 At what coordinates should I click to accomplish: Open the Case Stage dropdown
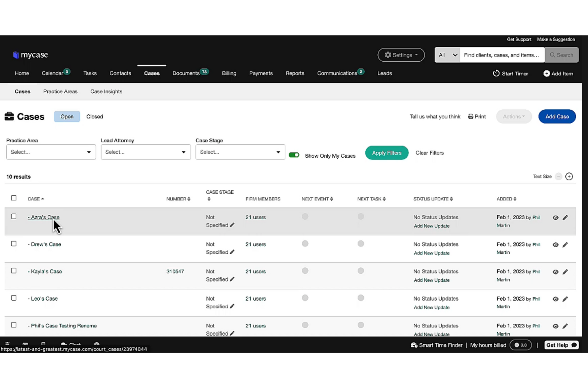[x=240, y=152]
